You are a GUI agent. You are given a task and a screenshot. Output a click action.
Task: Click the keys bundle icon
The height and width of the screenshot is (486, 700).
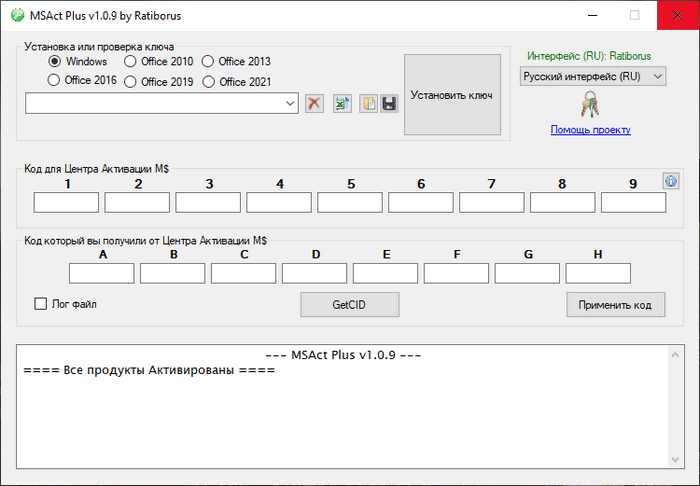[590, 104]
